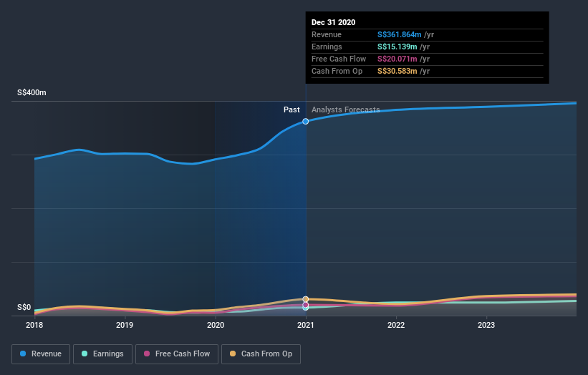Click the Analysts Forecasts label
The width and height of the screenshot is (588, 375).
[x=346, y=109]
